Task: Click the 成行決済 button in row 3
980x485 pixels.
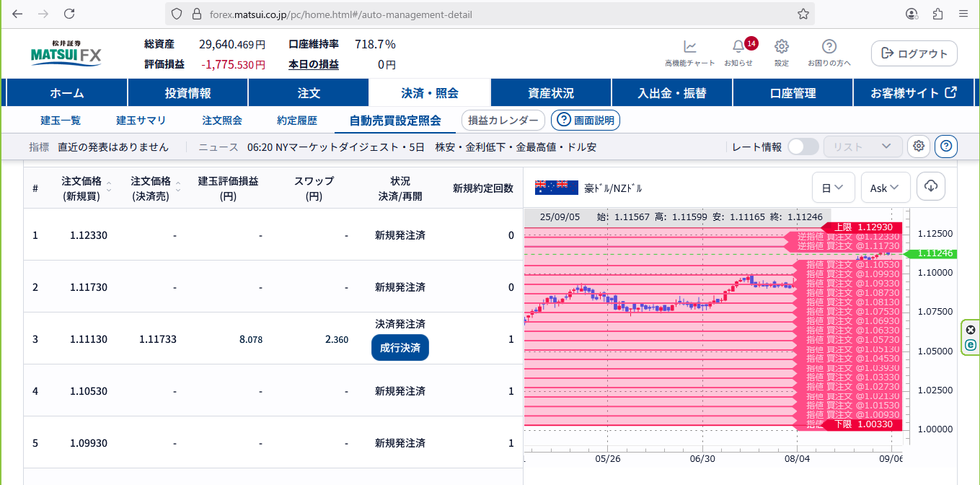Action: 400,348
